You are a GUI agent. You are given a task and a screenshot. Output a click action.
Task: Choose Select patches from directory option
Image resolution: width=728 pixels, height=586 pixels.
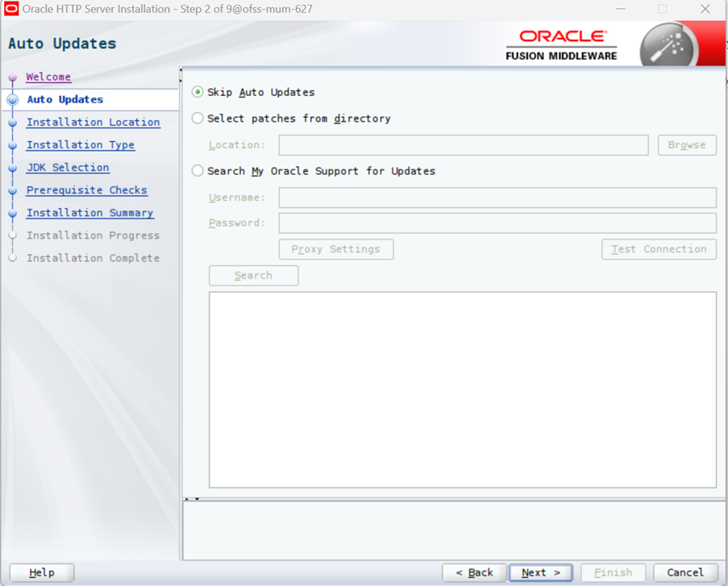198,118
